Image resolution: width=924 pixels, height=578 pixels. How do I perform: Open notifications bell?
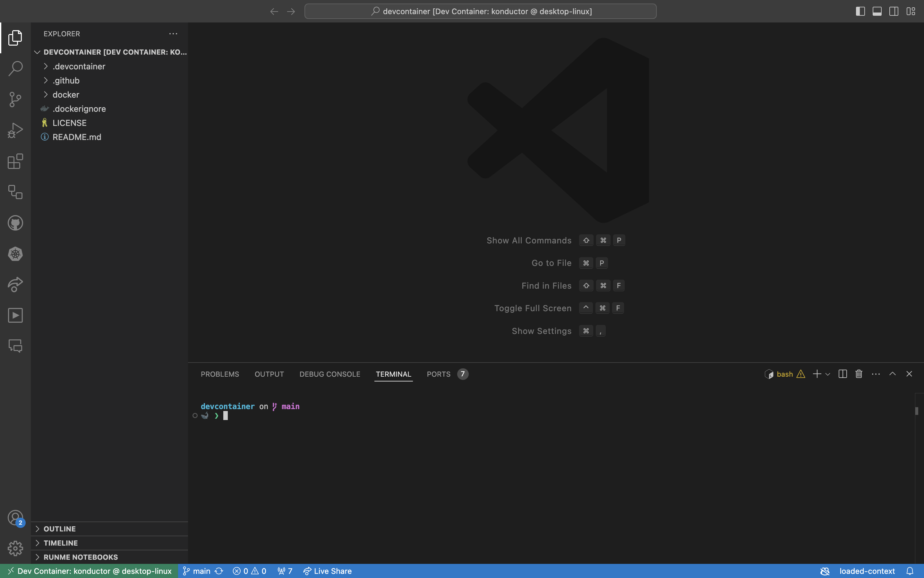tap(910, 571)
